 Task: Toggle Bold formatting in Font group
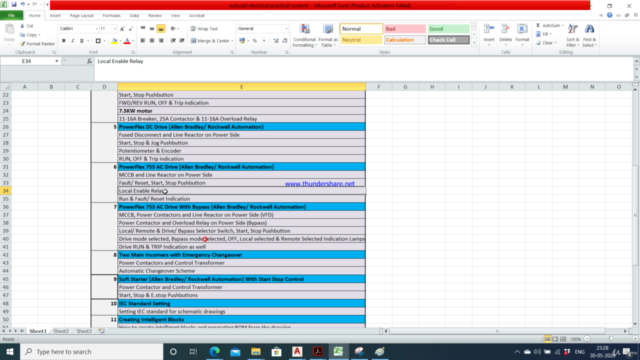click(x=64, y=41)
